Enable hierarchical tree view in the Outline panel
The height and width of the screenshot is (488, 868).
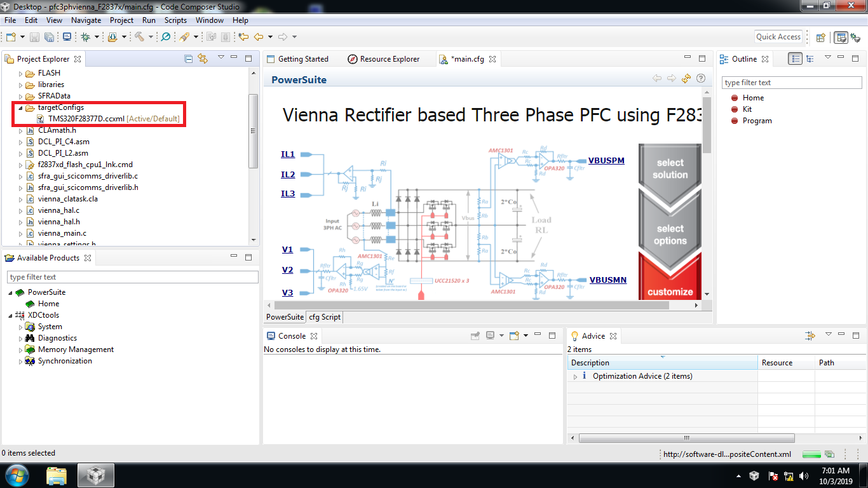pos(810,58)
